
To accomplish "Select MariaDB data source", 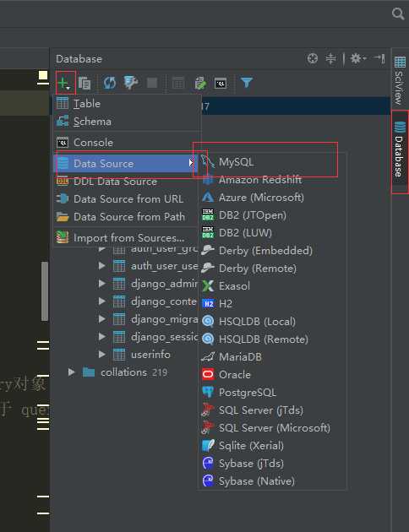I will click(x=273, y=357).
